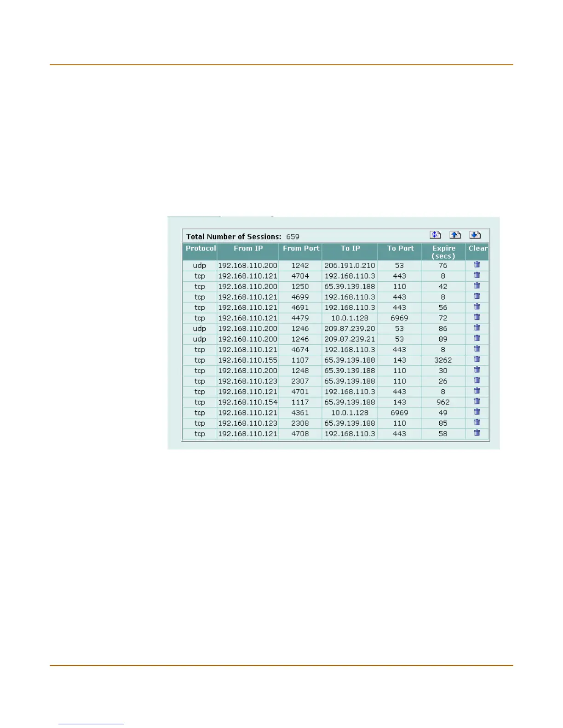Clear the session with from port 4674

(477, 349)
